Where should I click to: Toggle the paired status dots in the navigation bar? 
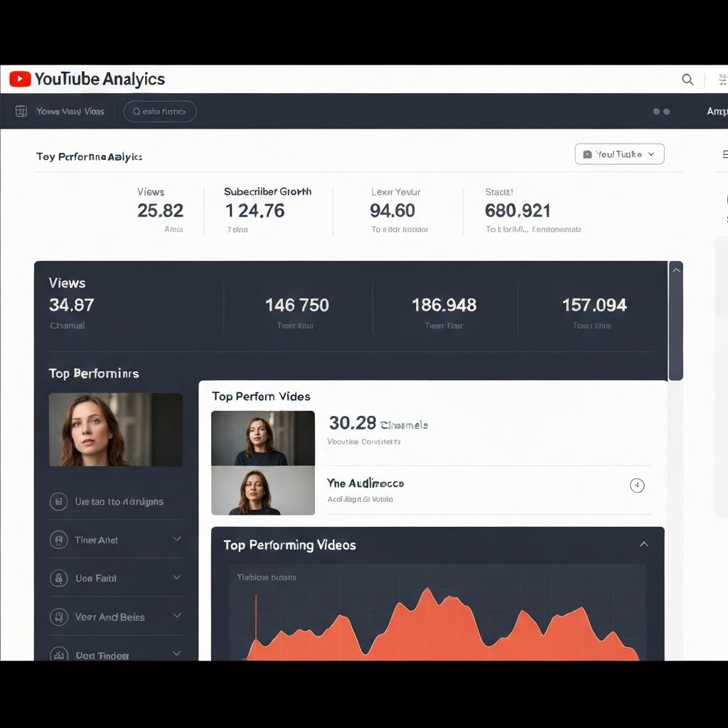click(661, 112)
